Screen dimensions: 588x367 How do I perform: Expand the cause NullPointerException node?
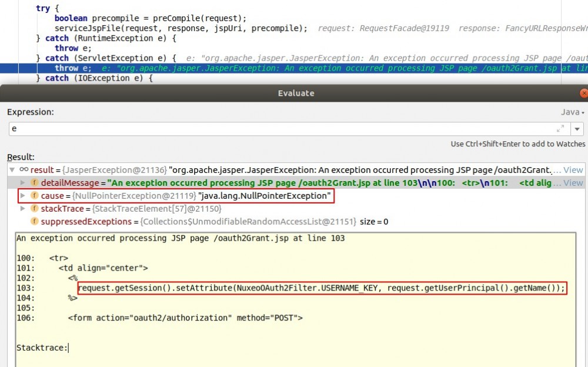point(22,195)
